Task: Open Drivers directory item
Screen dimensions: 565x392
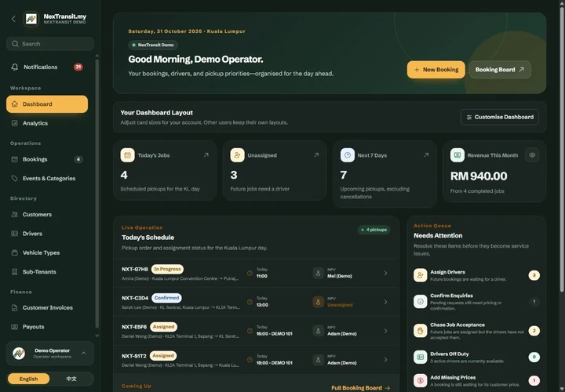Action: coord(47,234)
